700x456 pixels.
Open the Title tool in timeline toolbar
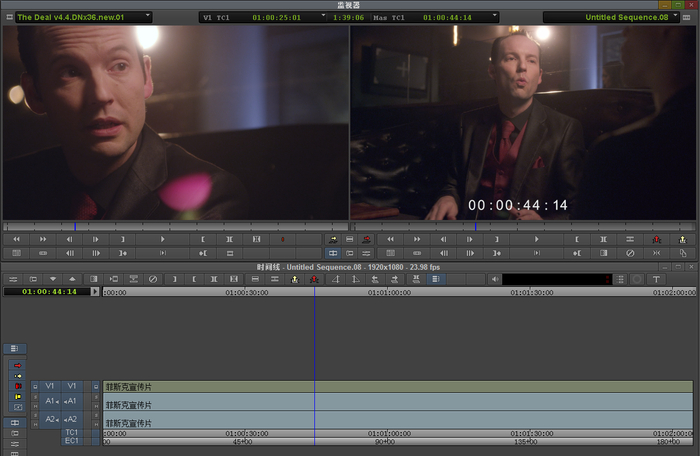coord(656,279)
